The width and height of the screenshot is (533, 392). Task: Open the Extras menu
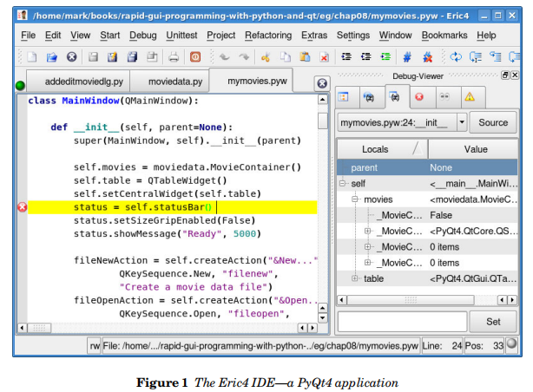pos(314,36)
